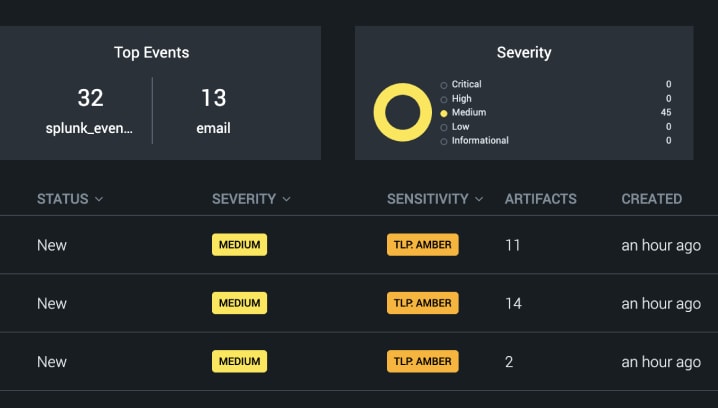The height and width of the screenshot is (408, 718).
Task: Sort by the CREATED column header
Action: tap(651, 199)
